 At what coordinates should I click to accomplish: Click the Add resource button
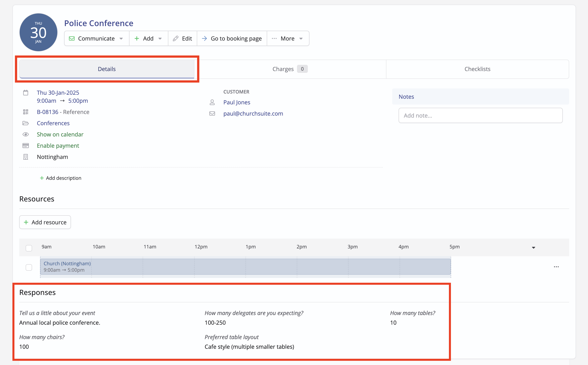pyautogui.click(x=45, y=222)
